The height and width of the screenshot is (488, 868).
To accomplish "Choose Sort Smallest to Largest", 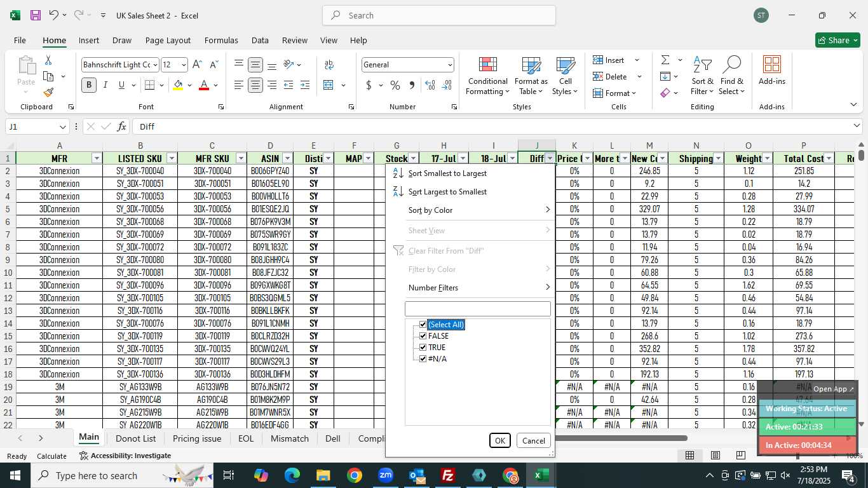I will (x=470, y=173).
